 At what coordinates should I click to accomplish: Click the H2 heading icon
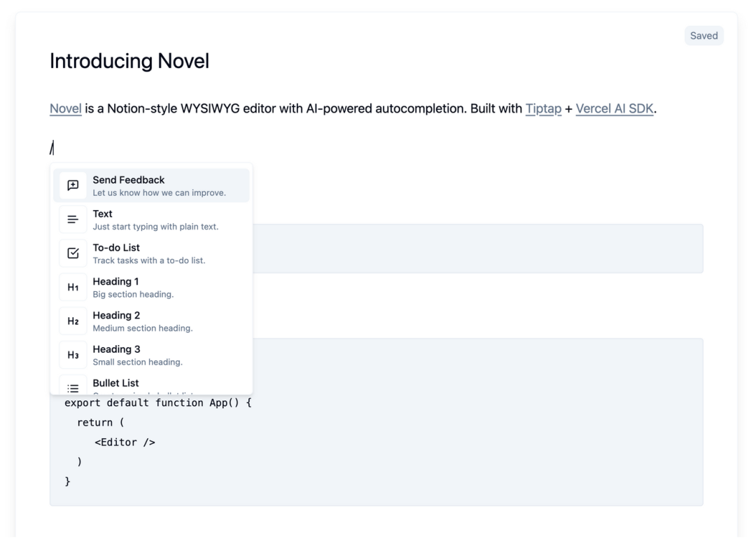point(73,321)
